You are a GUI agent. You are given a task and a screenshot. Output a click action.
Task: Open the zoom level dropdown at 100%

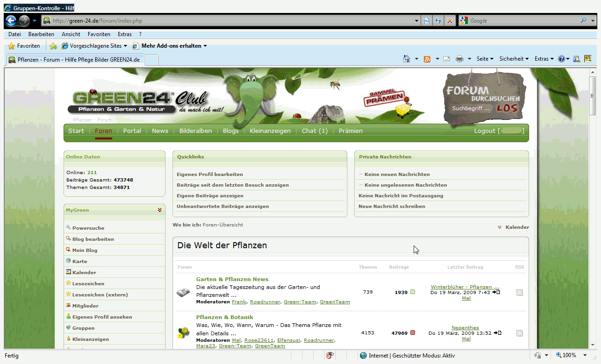coord(584,355)
